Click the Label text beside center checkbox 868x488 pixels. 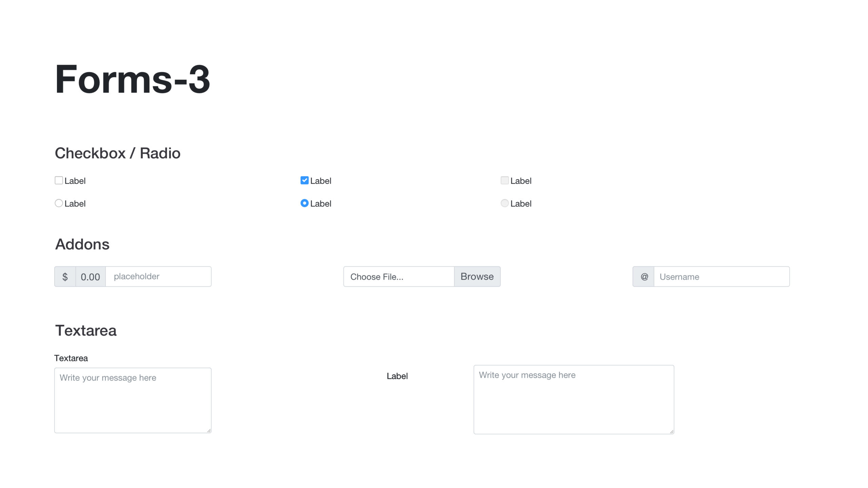(320, 181)
